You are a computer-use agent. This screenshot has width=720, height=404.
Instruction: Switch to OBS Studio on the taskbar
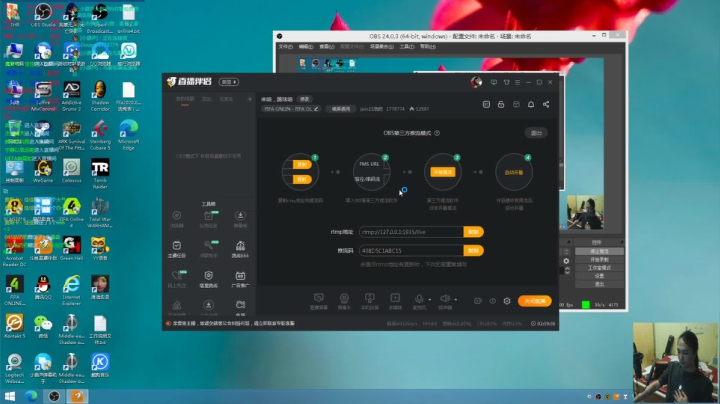pos(54,396)
